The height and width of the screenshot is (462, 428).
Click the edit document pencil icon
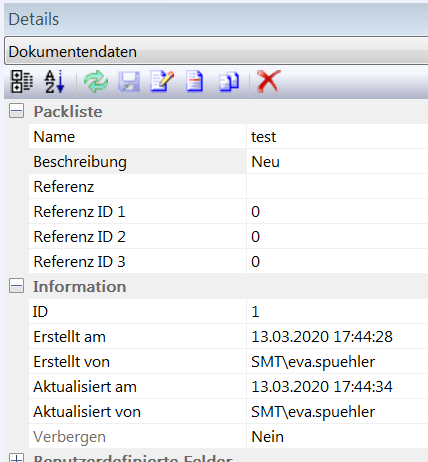point(162,81)
